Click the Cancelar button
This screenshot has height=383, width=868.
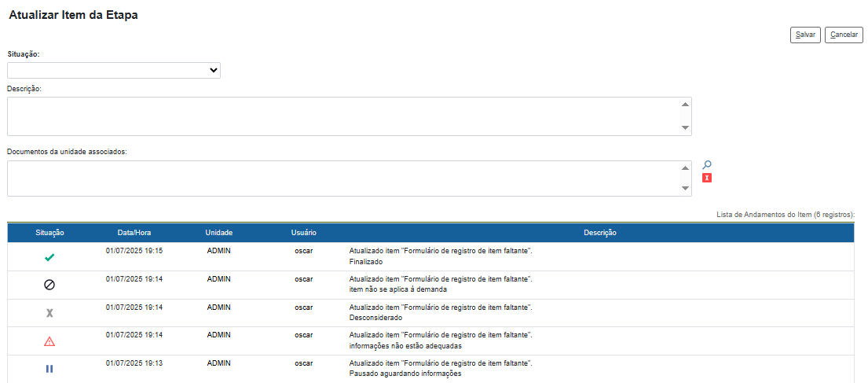(x=844, y=35)
